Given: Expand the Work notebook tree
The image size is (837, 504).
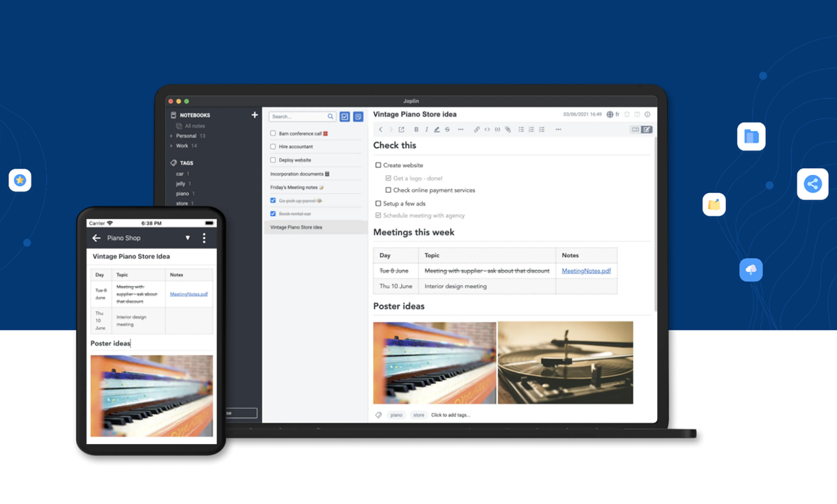Looking at the screenshot, I should [x=172, y=146].
